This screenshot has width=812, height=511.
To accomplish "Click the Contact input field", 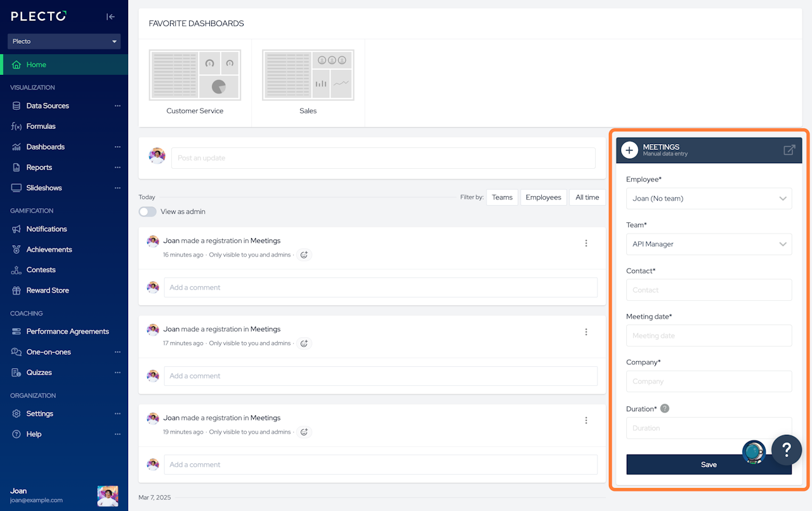I will click(x=709, y=290).
